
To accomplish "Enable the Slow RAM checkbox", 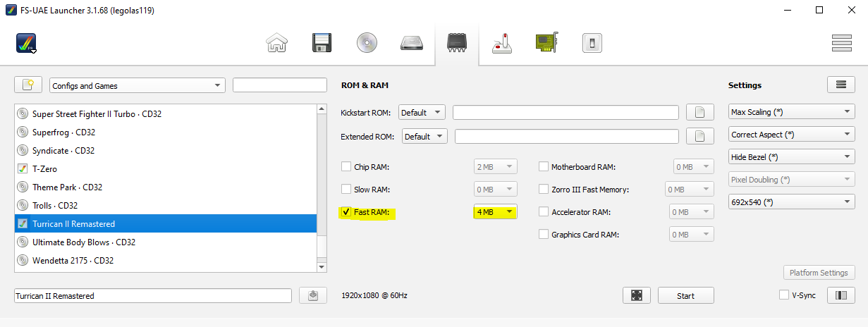I will coord(346,190).
